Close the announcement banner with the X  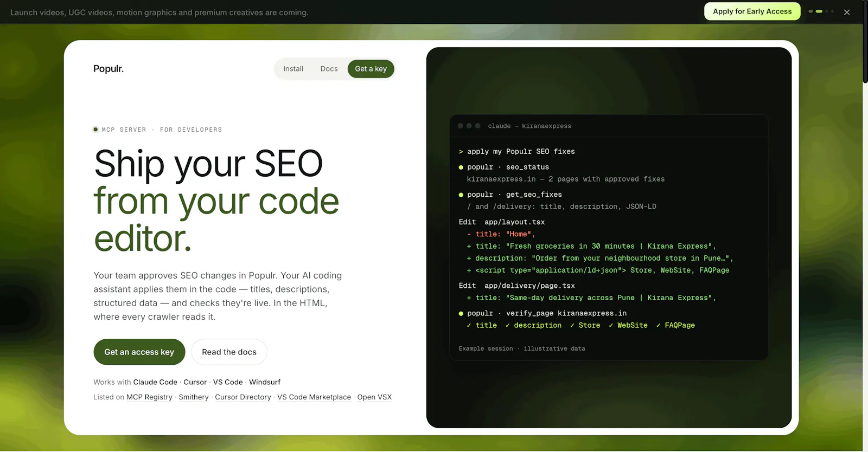point(847,12)
